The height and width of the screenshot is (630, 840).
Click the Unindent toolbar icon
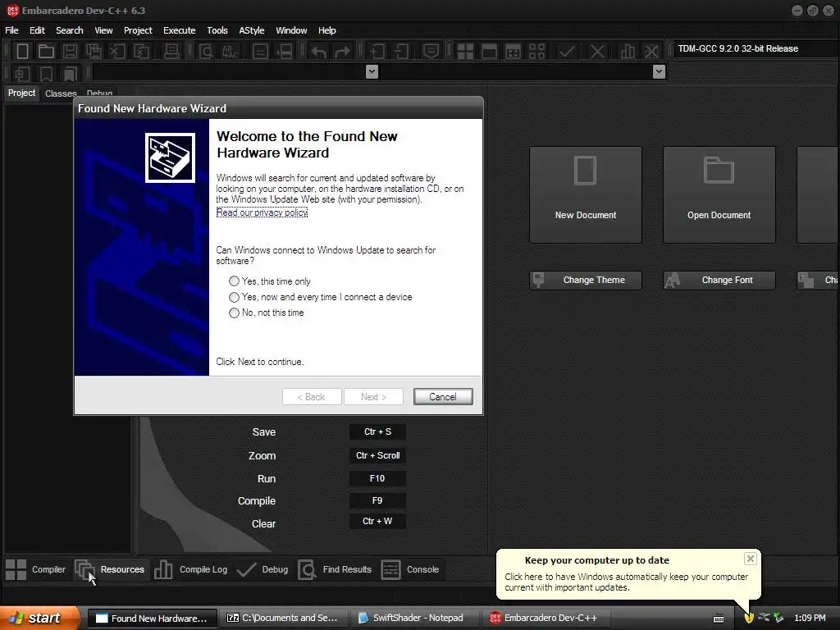tap(401, 52)
